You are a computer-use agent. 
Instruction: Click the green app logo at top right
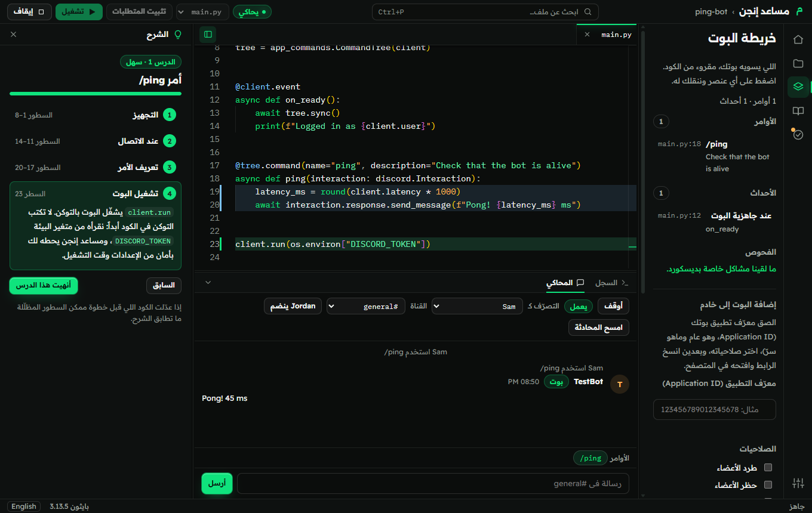[x=800, y=11]
